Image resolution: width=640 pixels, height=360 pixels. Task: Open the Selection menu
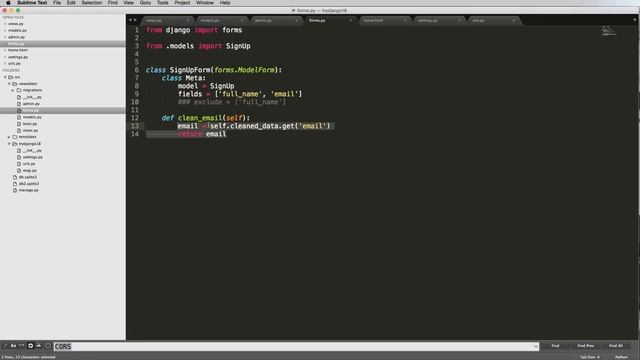(x=91, y=3)
